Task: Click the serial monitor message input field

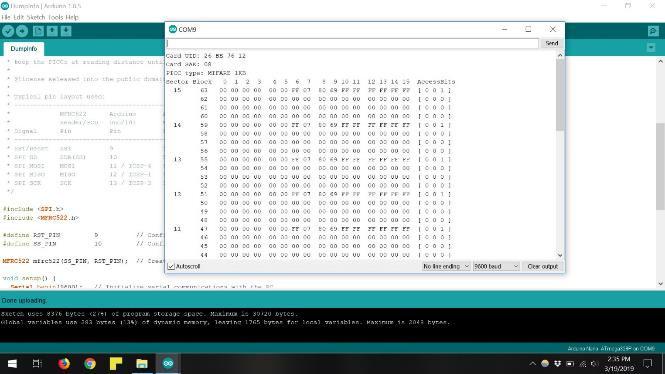Action: click(x=352, y=43)
